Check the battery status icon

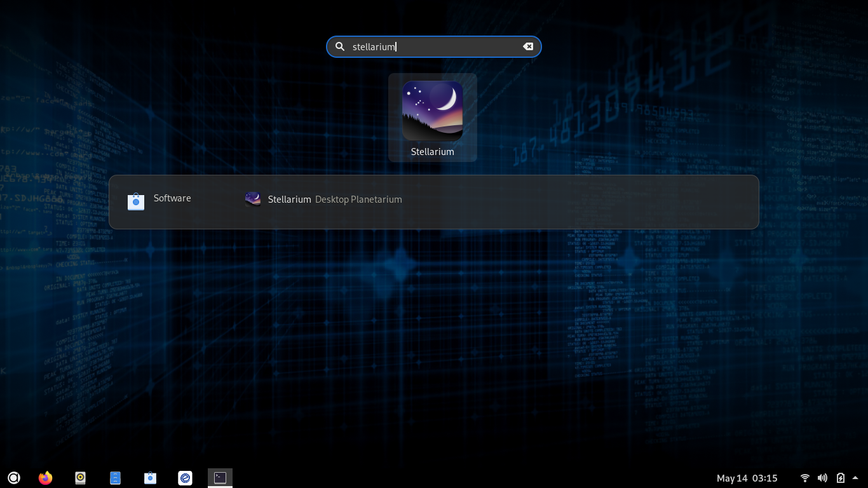pos(840,478)
